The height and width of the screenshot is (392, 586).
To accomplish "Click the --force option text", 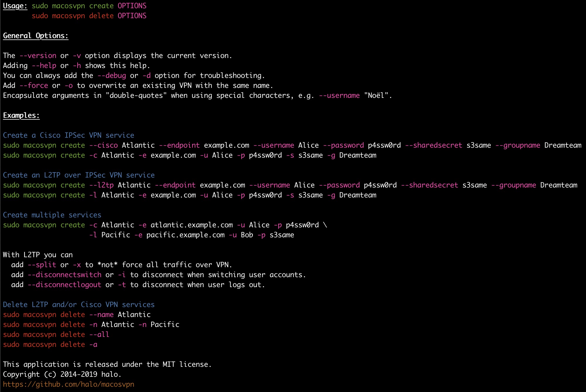I will point(34,86).
